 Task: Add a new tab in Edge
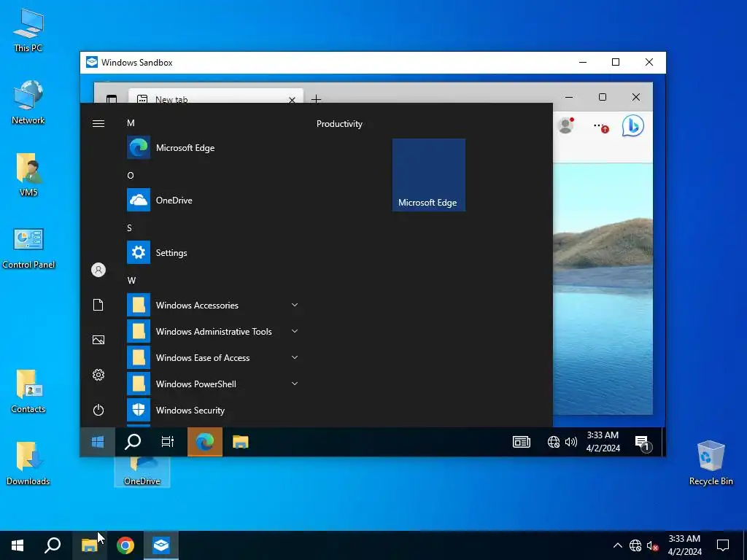click(316, 99)
